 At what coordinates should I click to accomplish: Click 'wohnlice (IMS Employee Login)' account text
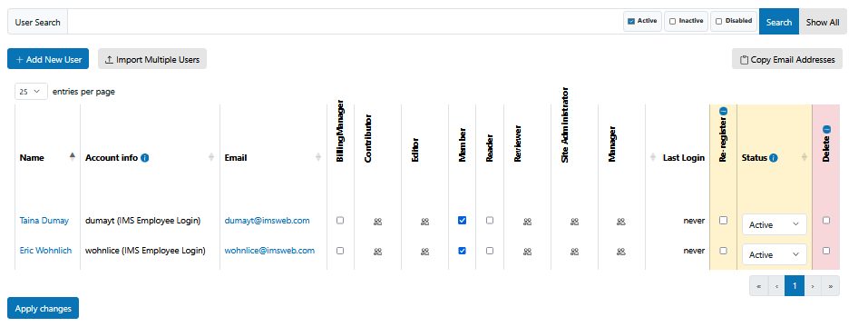[x=145, y=251]
